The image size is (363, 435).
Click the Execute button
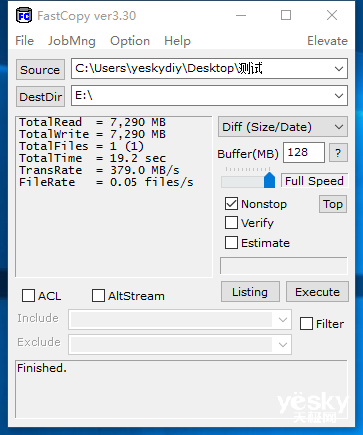pyautogui.click(x=317, y=292)
